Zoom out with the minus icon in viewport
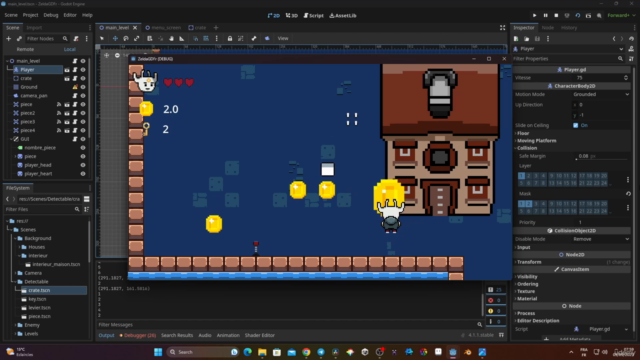The height and width of the screenshot is (360, 640). [x=117, y=55]
